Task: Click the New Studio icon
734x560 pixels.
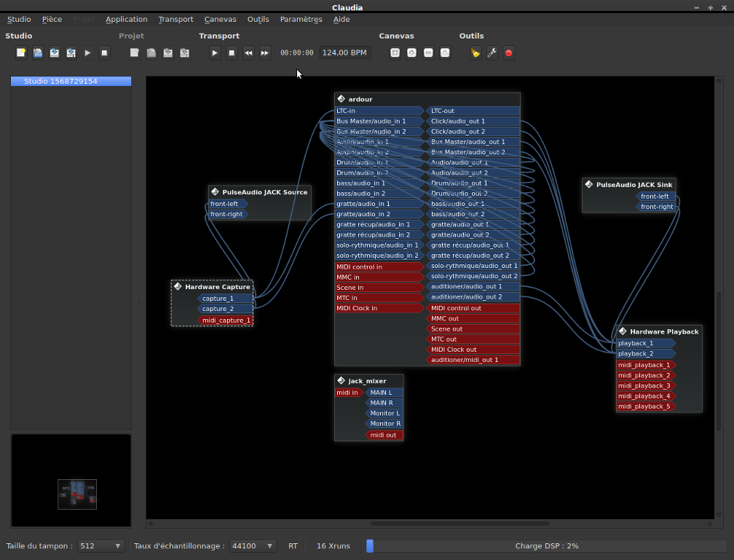Action: click(x=21, y=52)
